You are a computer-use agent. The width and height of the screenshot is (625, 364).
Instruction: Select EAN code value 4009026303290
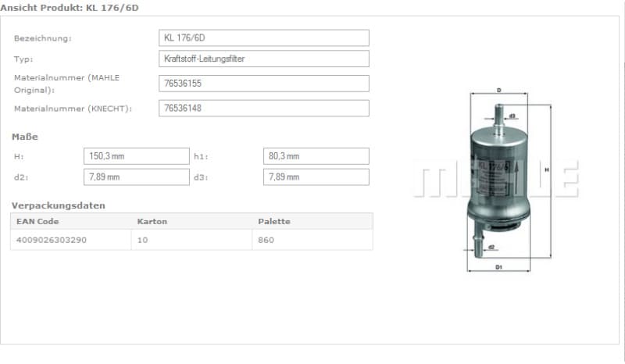[x=51, y=240]
